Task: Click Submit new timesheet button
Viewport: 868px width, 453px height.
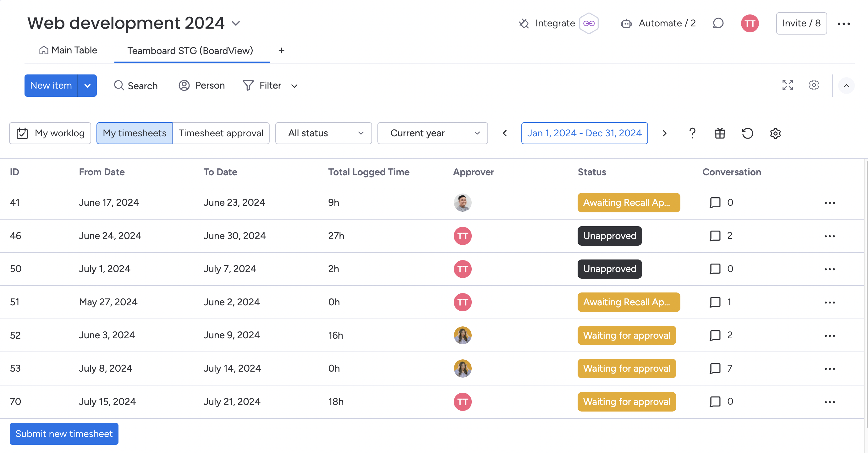Action: click(64, 434)
